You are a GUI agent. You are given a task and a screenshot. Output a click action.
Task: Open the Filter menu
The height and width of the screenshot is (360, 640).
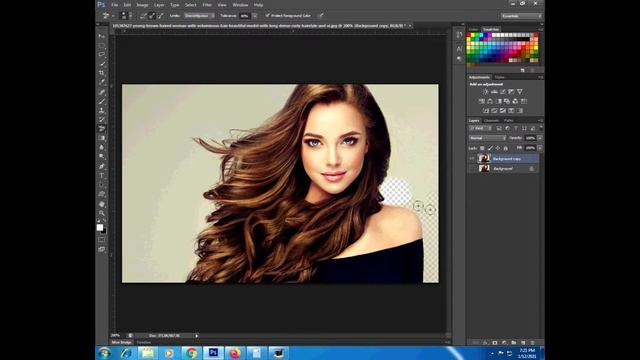coord(207,5)
